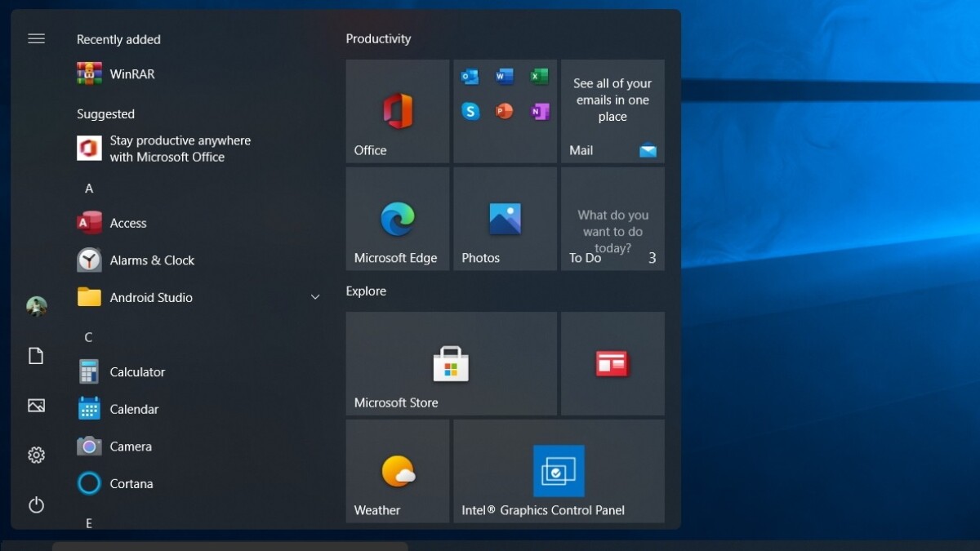Click the Stay productive Microsoft Office suggestion
The image size is (980, 551).
(x=180, y=148)
